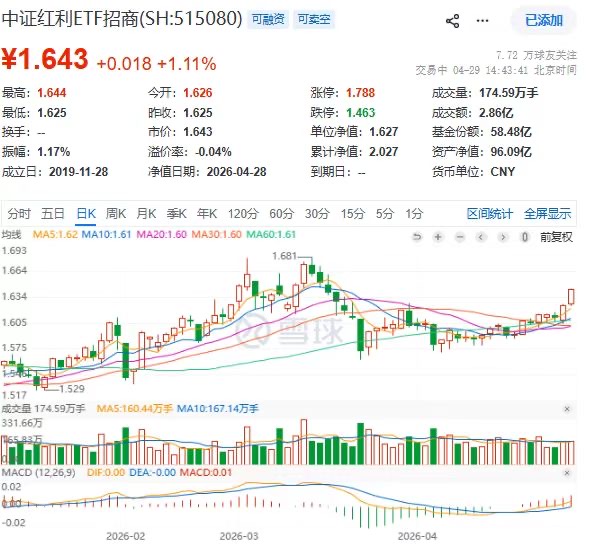Switch to the 分时 chart tab
Screen dimensions: 595x545
(19, 214)
